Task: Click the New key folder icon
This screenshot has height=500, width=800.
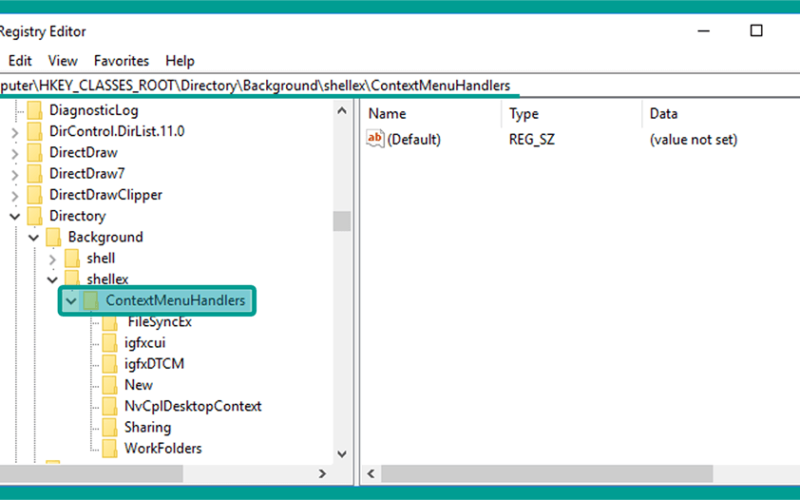Action: point(110,385)
